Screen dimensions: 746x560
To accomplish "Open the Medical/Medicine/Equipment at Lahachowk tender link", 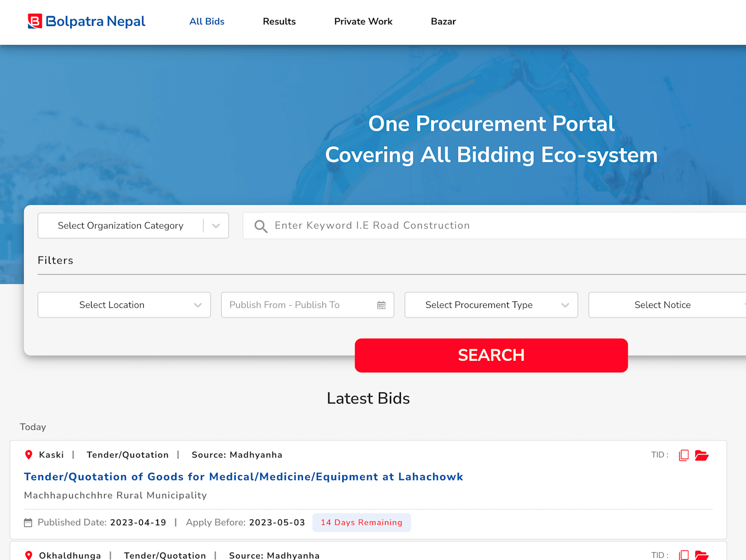I will [244, 476].
